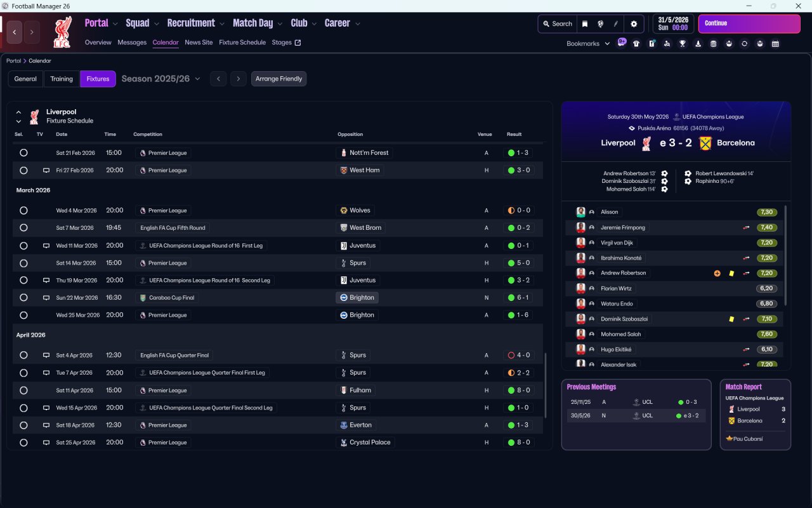Switch to the Training calendar view

click(62, 79)
